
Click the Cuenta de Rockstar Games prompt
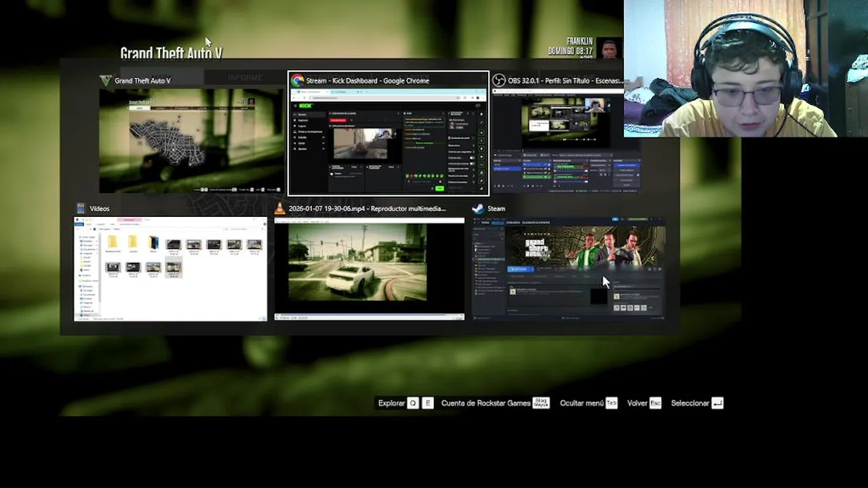coord(495,403)
